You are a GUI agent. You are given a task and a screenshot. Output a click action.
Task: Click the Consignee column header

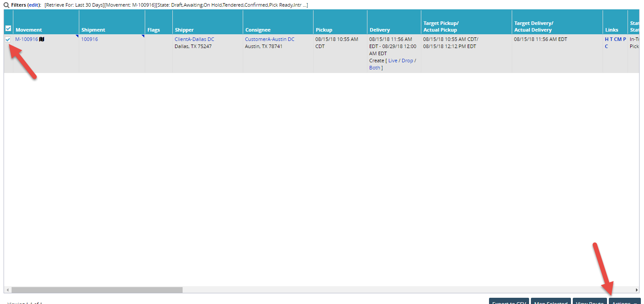click(x=258, y=30)
